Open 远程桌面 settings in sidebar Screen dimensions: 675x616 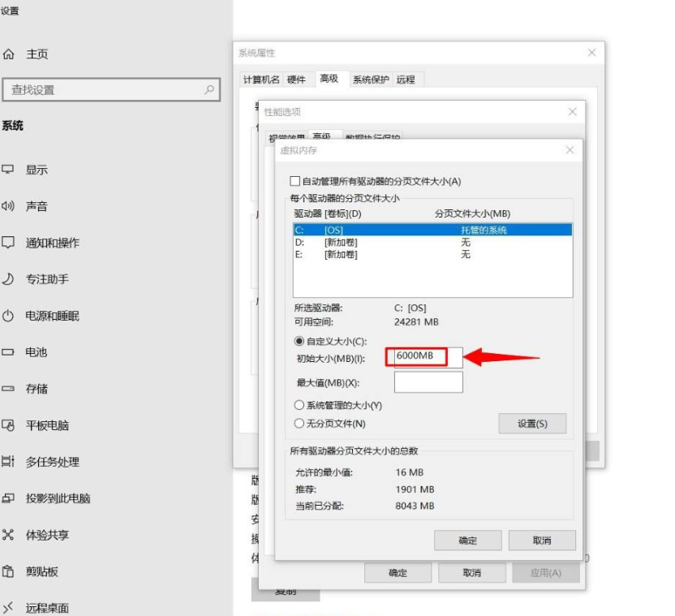point(47,608)
